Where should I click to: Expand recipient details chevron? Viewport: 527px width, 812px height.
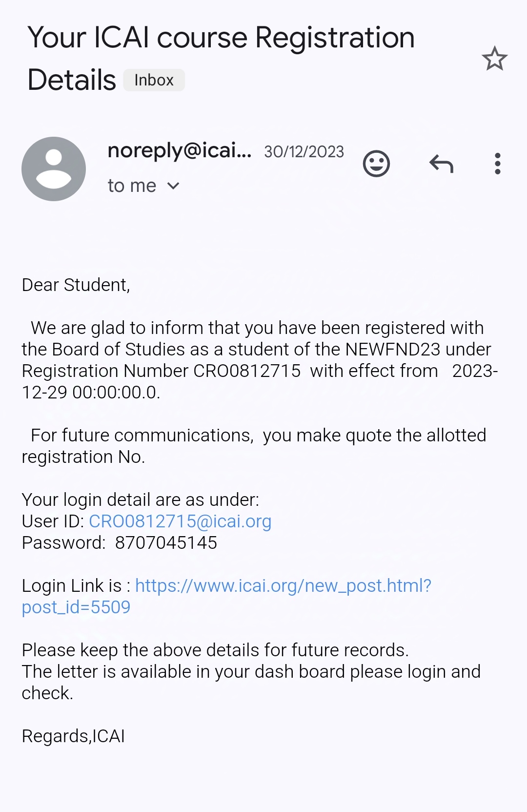click(x=173, y=186)
